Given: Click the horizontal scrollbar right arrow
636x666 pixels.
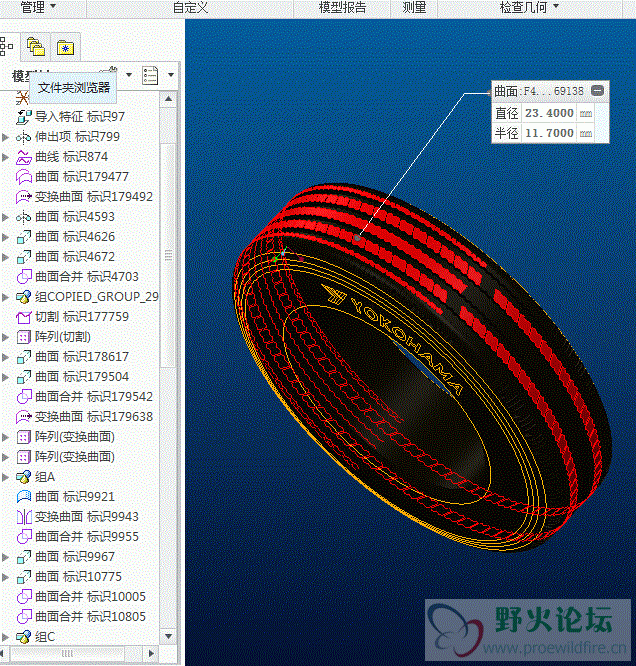Looking at the screenshot, I should click(x=151, y=653).
